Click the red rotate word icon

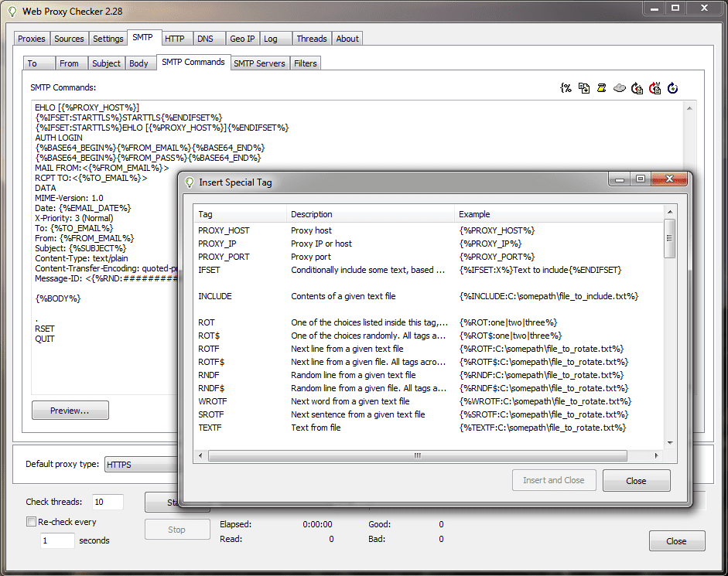[x=655, y=87]
